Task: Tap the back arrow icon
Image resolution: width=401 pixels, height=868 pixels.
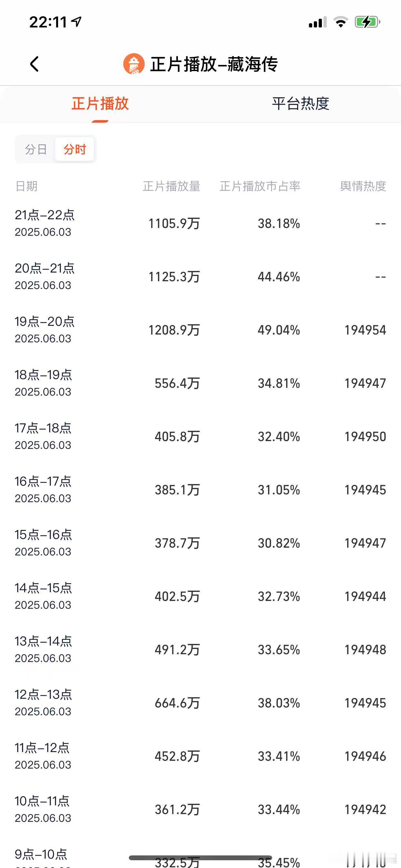Action: [34, 64]
